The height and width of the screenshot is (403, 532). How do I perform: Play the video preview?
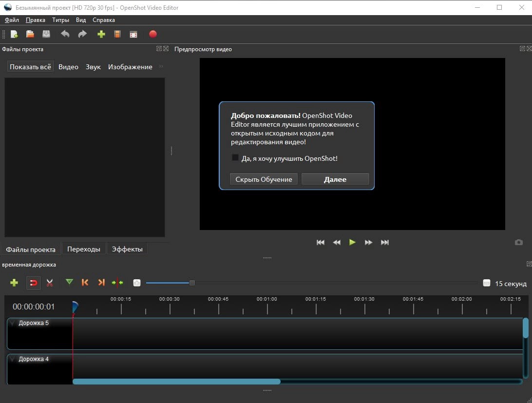coord(352,242)
